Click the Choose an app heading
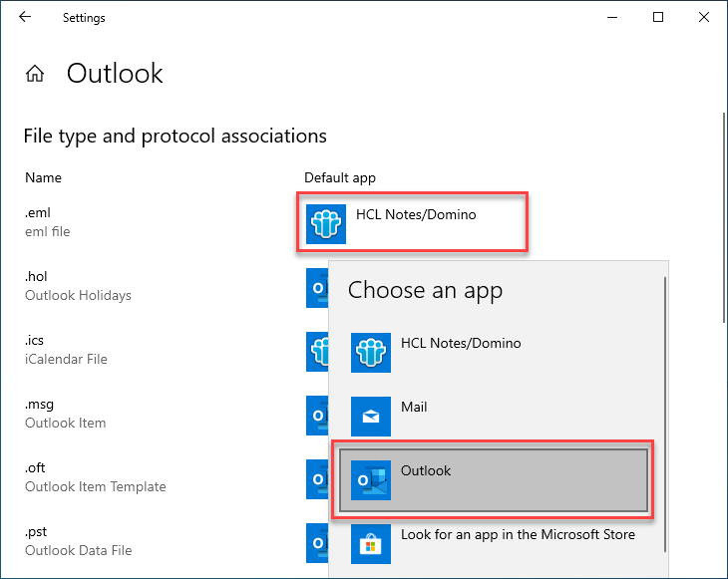This screenshot has width=728, height=579. click(425, 291)
